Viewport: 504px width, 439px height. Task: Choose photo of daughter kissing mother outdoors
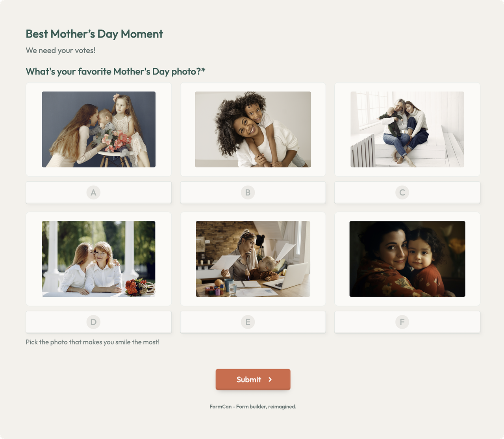tap(98, 259)
